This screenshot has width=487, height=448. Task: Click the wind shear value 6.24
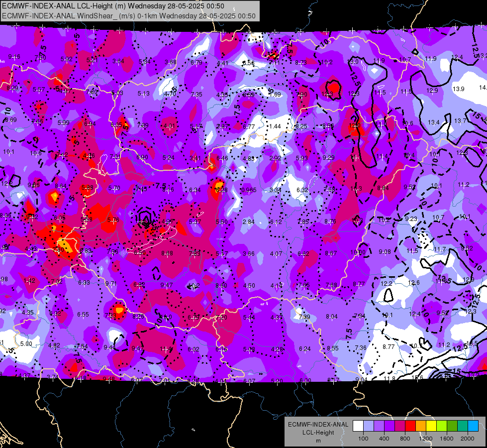[x=304, y=349]
